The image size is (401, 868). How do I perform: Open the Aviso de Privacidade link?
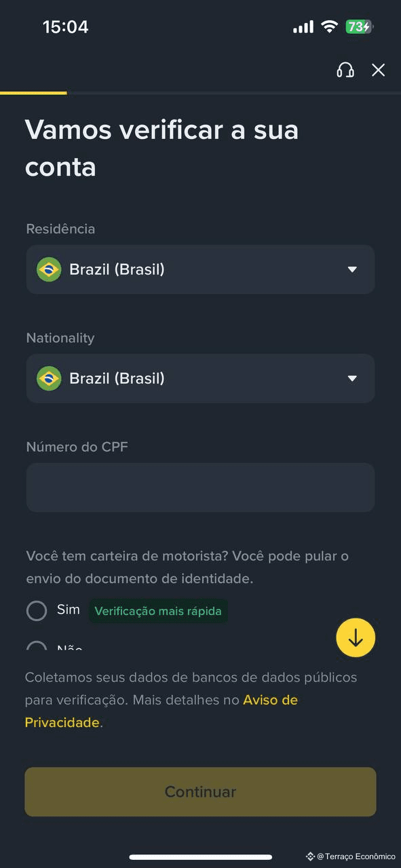161,711
